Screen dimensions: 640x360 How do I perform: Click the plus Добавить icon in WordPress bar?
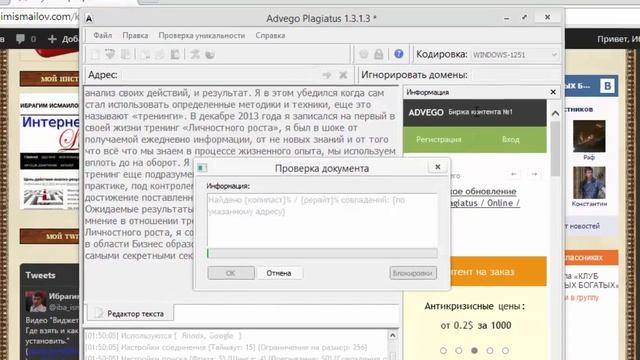(x=52, y=39)
